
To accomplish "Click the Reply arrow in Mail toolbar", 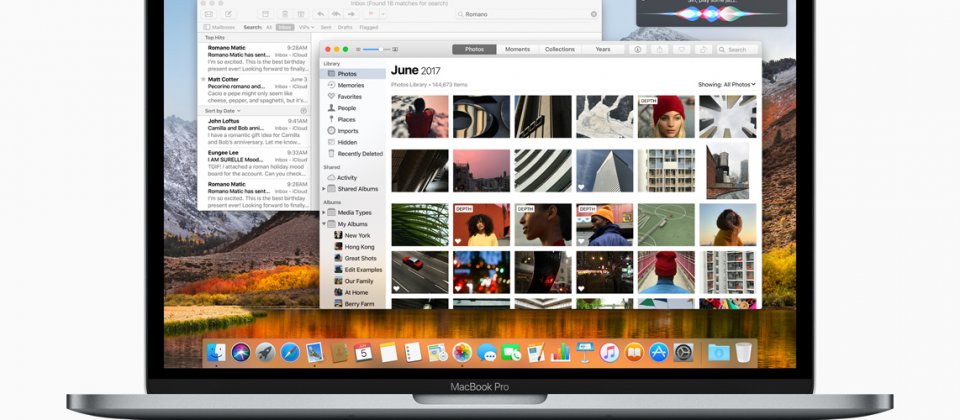I will tap(320, 14).
